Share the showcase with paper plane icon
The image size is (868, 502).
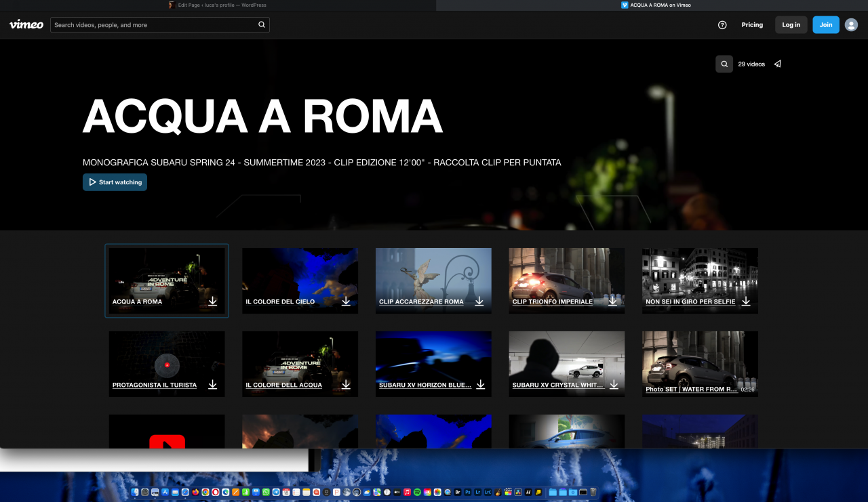[x=777, y=64]
